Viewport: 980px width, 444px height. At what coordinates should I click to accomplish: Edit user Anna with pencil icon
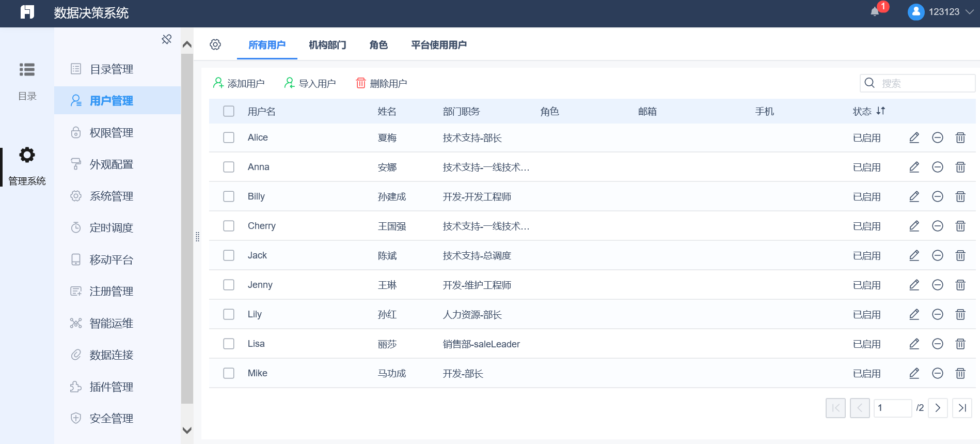[x=914, y=167]
